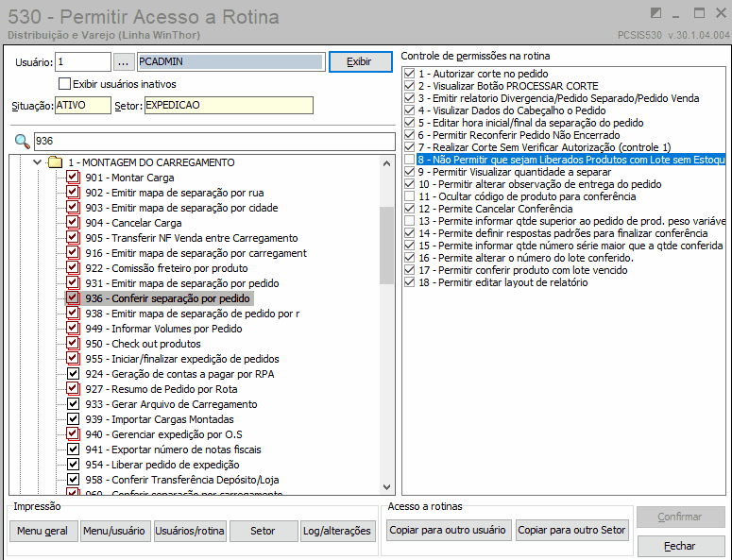Collapse the Montagem do Carregamento node
The image size is (732, 560).
click(38, 162)
